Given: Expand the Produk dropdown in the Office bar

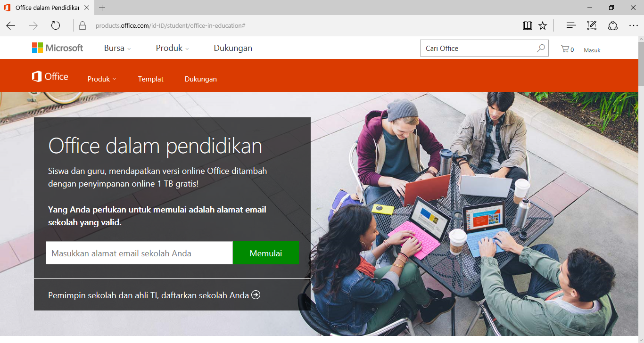Looking at the screenshot, I should coord(102,79).
